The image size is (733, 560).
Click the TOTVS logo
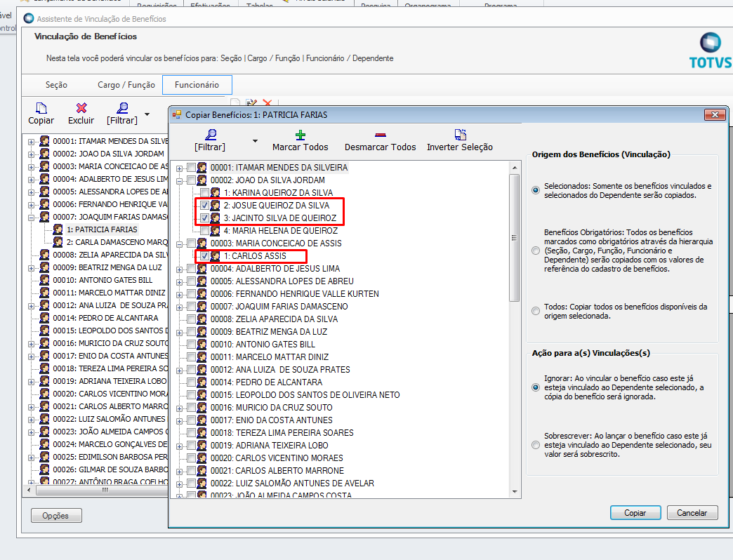pos(711,51)
